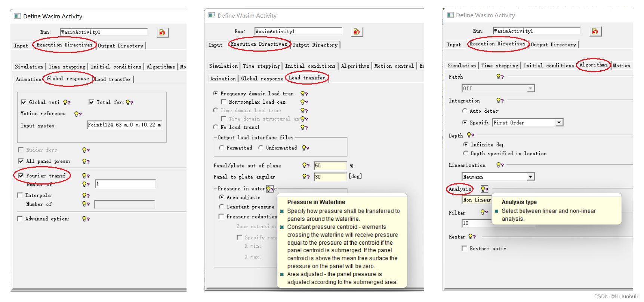Open help bulb next to Restart
The height and width of the screenshot is (302, 644).
[x=472, y=237]
